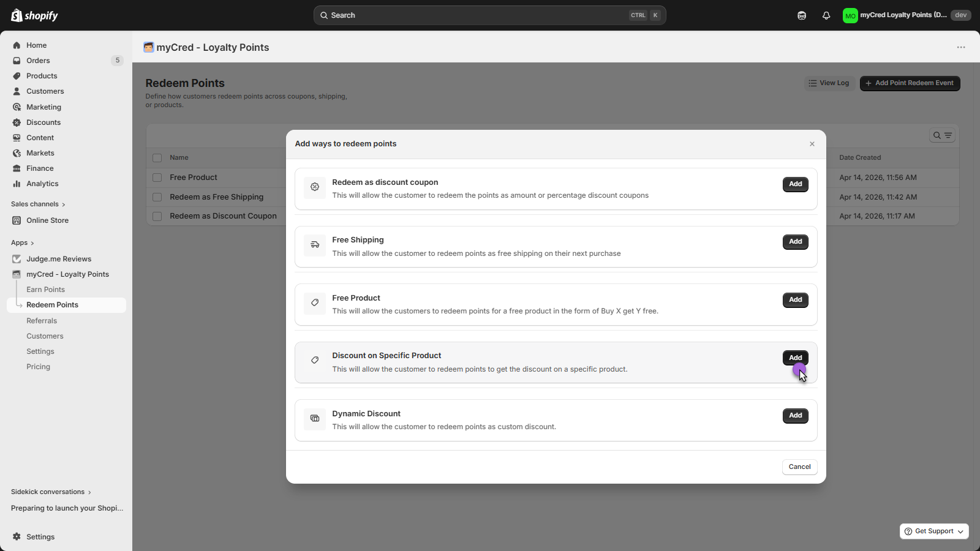Open Earn Points in sidebar
The width and height of the screenshot is (980, 551).
(45, 290)
